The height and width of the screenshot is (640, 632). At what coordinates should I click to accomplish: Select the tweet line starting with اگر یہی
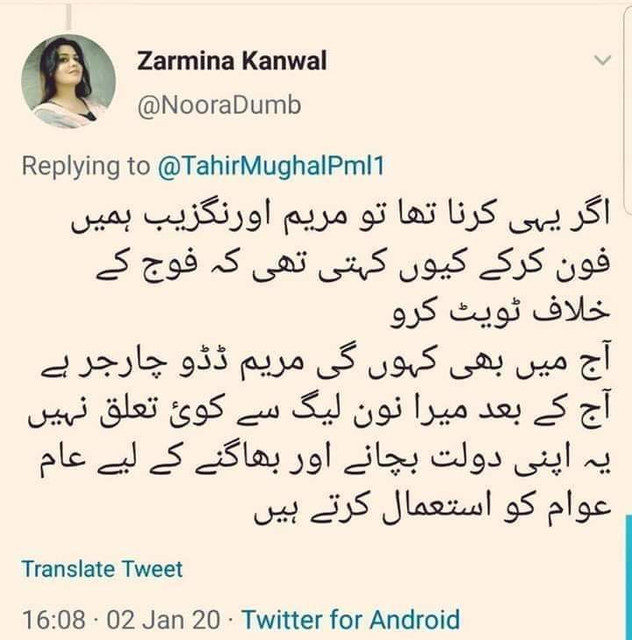340,218
